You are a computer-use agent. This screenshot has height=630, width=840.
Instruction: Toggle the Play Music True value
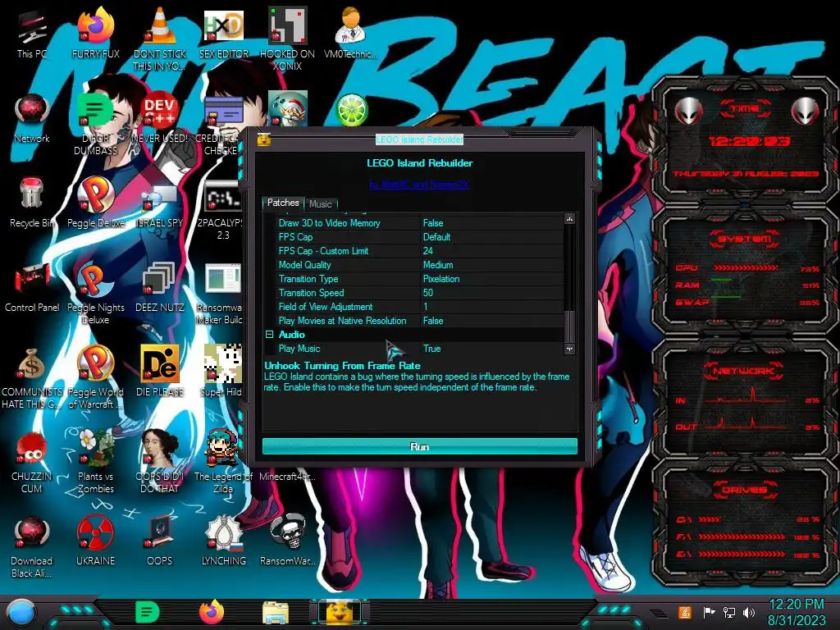(492, 348)
